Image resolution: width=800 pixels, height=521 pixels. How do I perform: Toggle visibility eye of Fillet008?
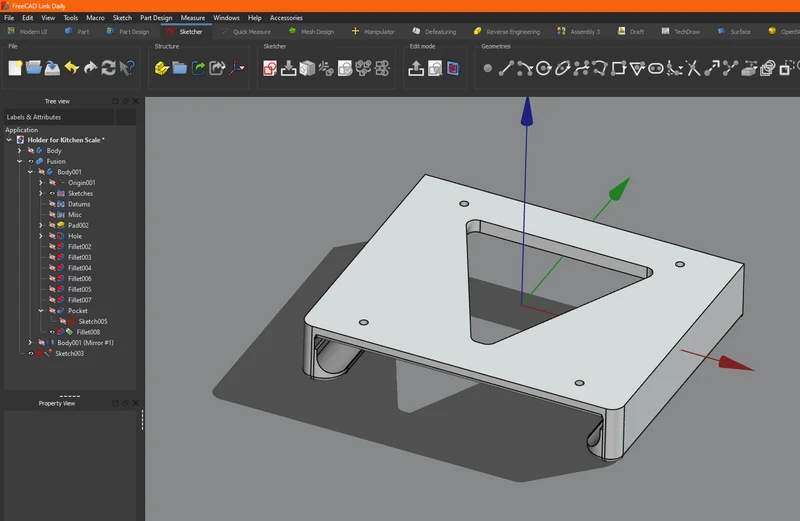52,332
